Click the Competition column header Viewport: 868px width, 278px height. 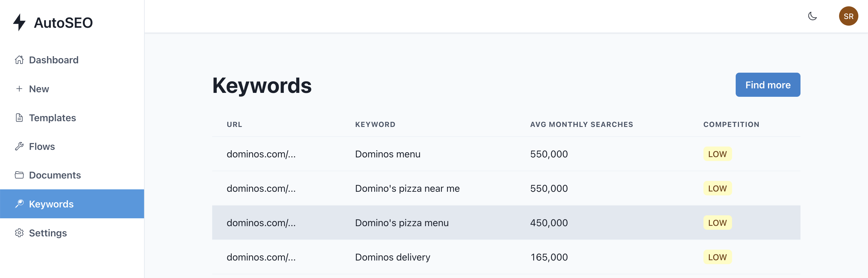coord(731,124)
